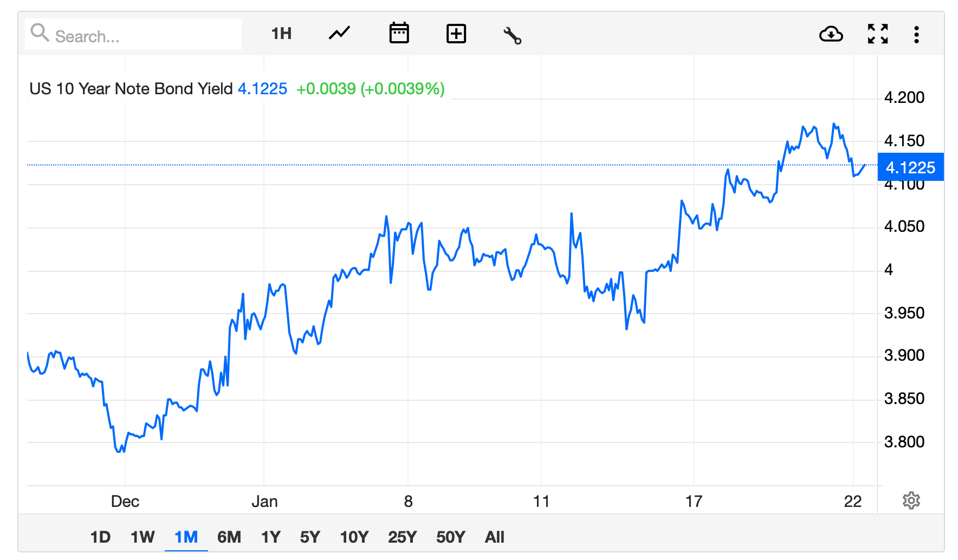Click the plus box compare icon
This screenshot has height=560, width=958.
(x=456, y=34)
